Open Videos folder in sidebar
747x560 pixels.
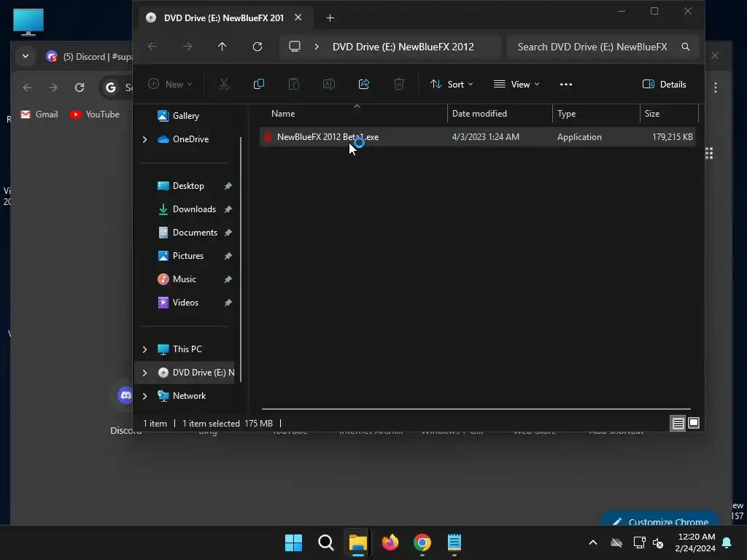[x=185, y=303]
